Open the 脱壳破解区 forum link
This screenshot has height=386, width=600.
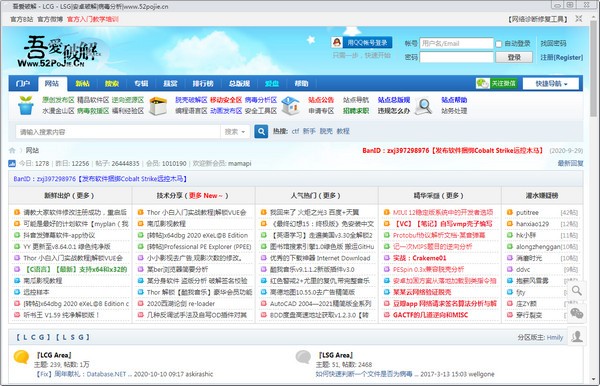click(191, 100)
